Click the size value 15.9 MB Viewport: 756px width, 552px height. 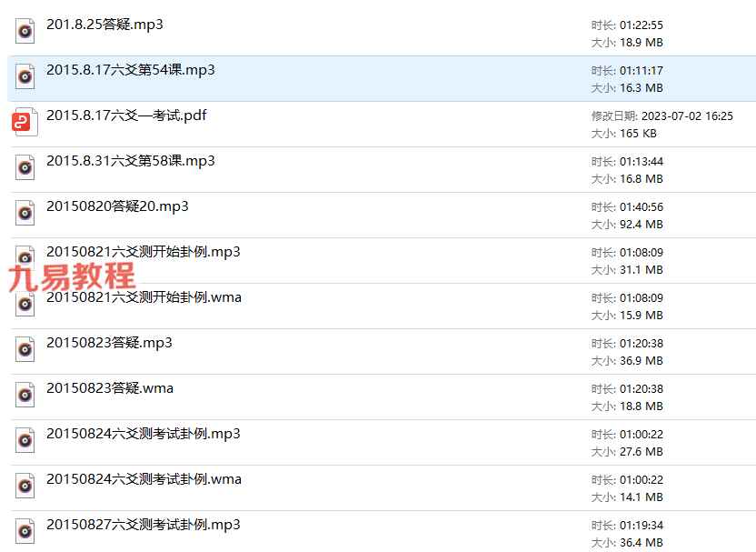click(x=642, y=315)
